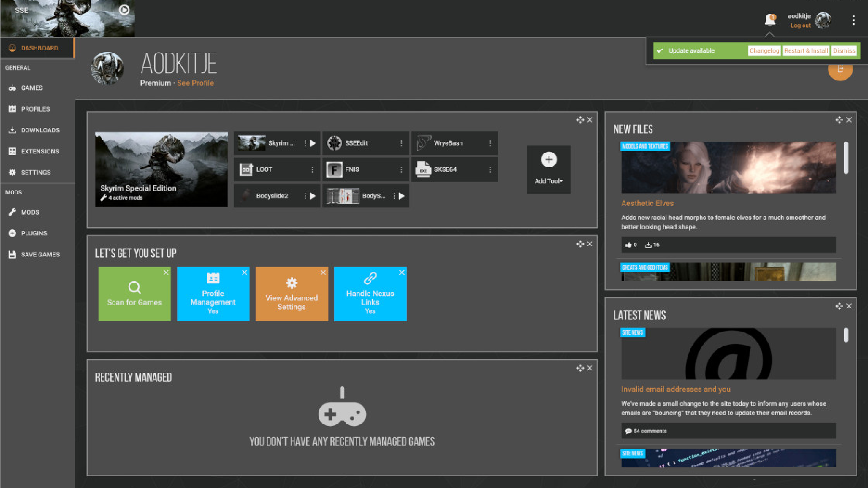Click the WryeBash tool icon
The height and width of the screenshot is (488, 868).
click(x=423, y=143)
